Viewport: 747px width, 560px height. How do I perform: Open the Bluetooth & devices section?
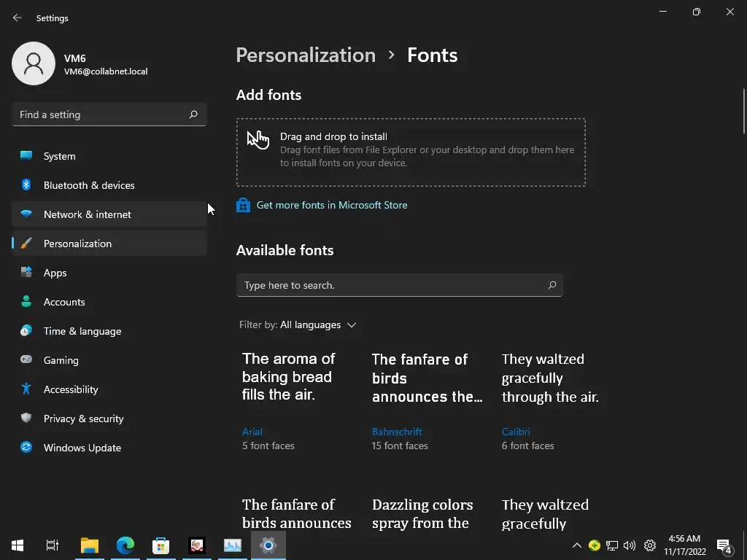[x=89, y=185]
